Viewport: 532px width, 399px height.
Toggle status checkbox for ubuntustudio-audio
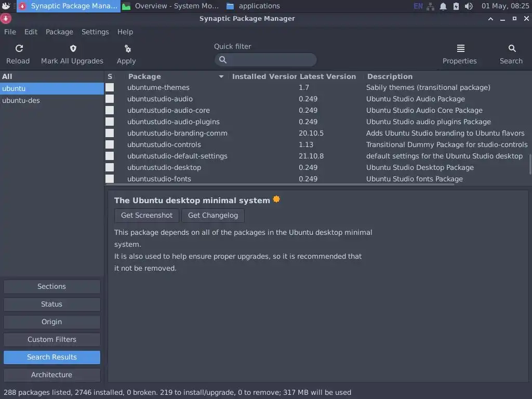click(110, 99)
